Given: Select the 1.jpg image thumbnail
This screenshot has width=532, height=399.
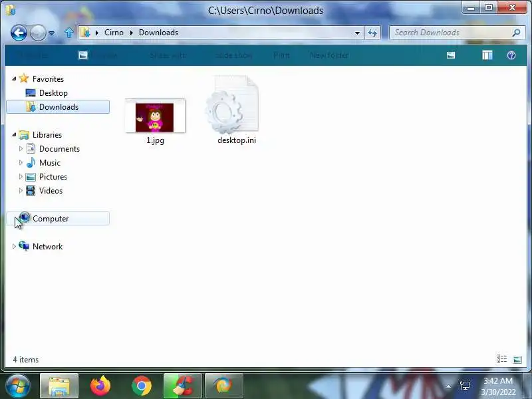Looking at the screenshot, I should click(x=155, y=116).
